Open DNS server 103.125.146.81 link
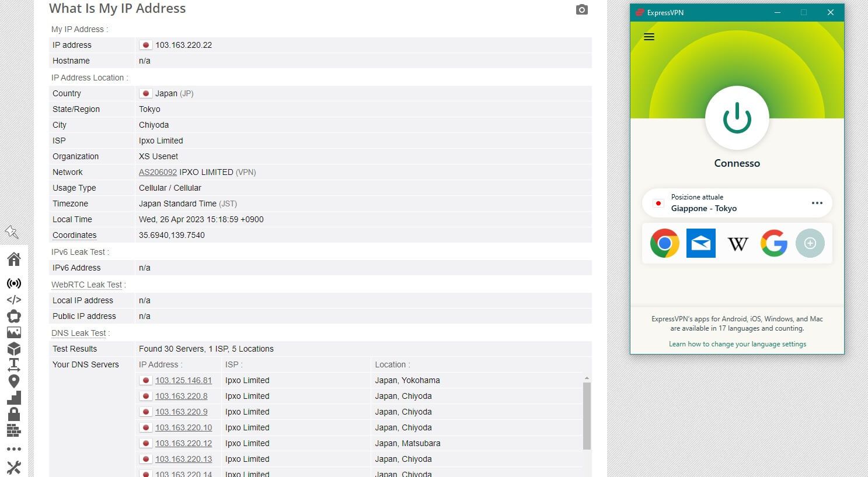This screenshot has height=477, width=868. (x=183, y=380)
